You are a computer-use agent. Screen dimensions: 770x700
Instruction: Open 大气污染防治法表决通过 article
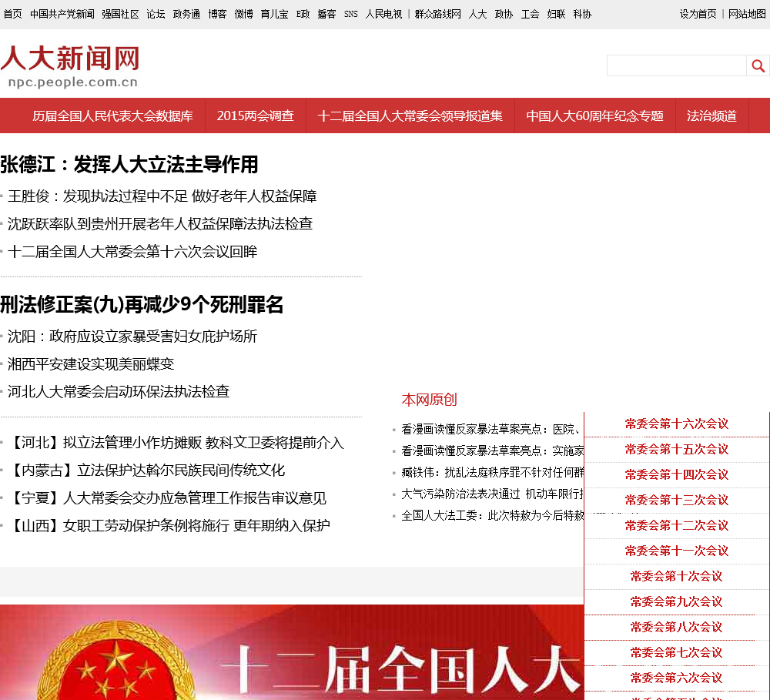(492, 494)
